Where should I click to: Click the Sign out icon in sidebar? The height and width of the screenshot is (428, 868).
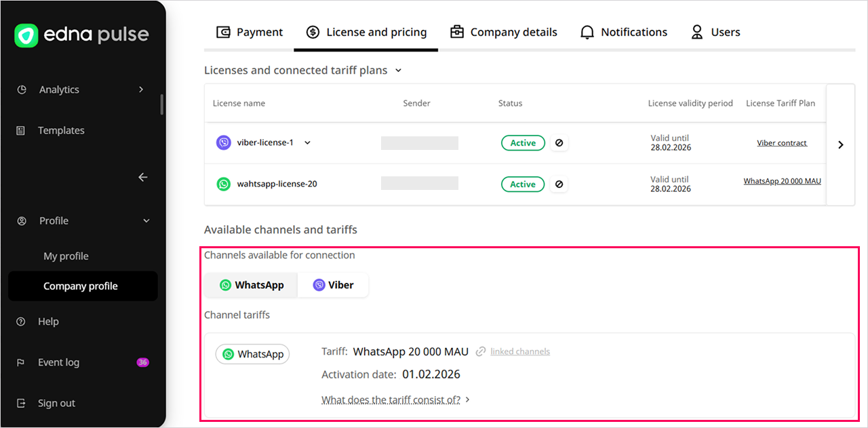pyautogui.click(x=21, y=403)
